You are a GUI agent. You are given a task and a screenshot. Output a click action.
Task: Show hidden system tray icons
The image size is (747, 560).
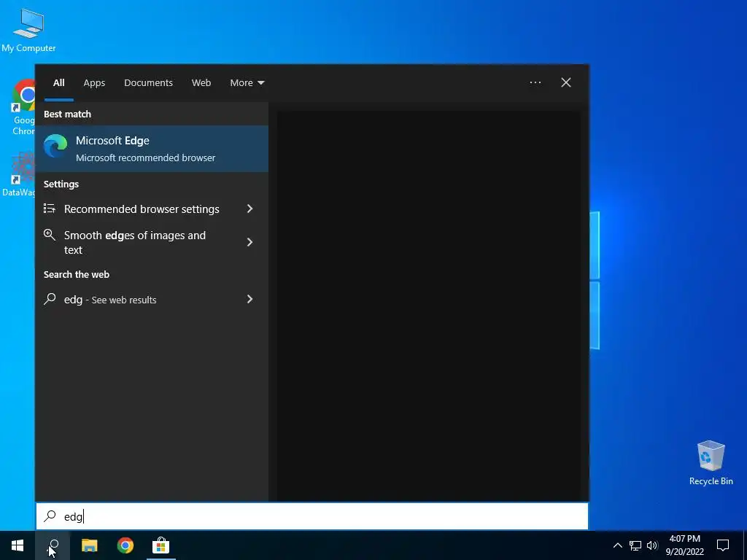click(617, 545)
